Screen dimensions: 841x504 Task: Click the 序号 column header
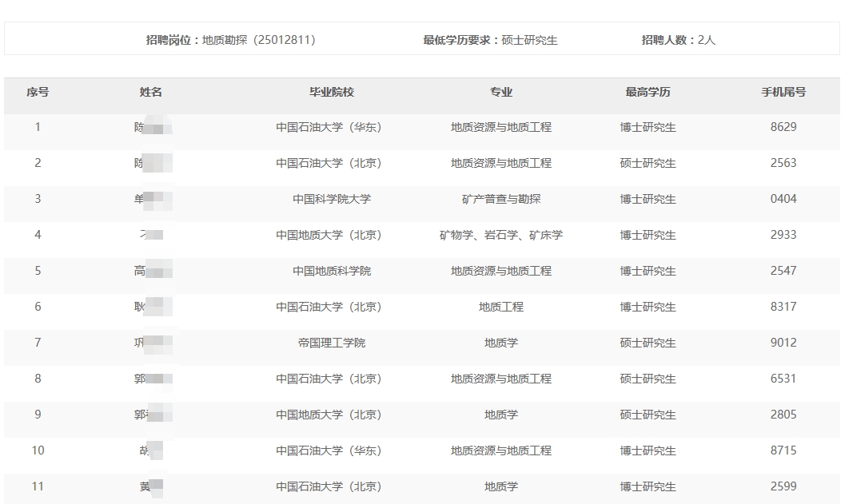coord(38,92)
